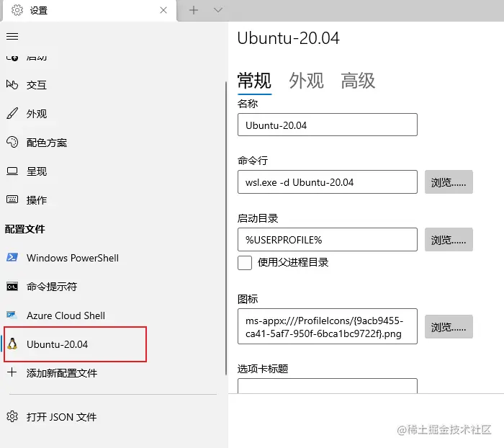Click the Windows PowerShell profile icon
The height and width of the screenshot is (448, 504).
pos(12,257)
